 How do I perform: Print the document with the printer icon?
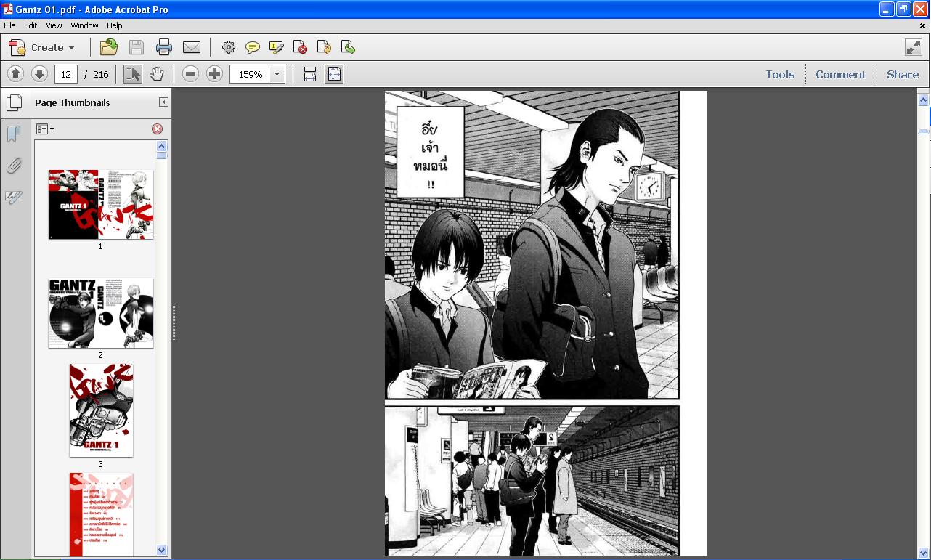[164, 47]
